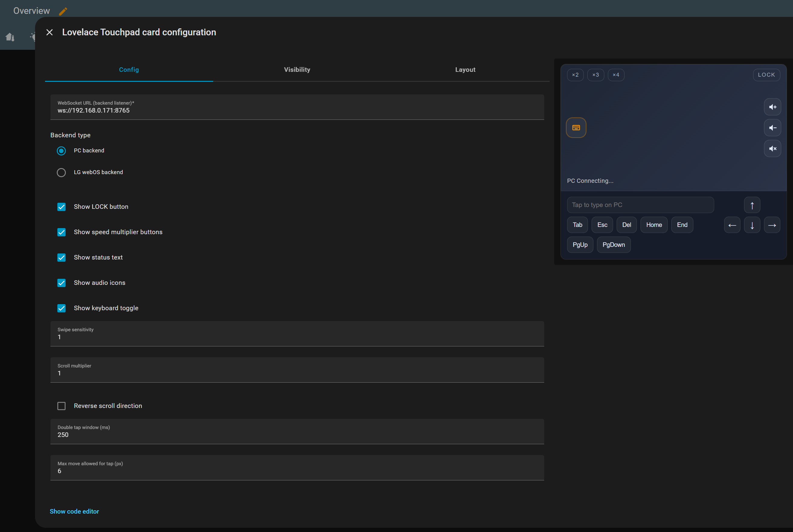Edit the Overview dashboard title via the pencil icon

tap(63, 11)
